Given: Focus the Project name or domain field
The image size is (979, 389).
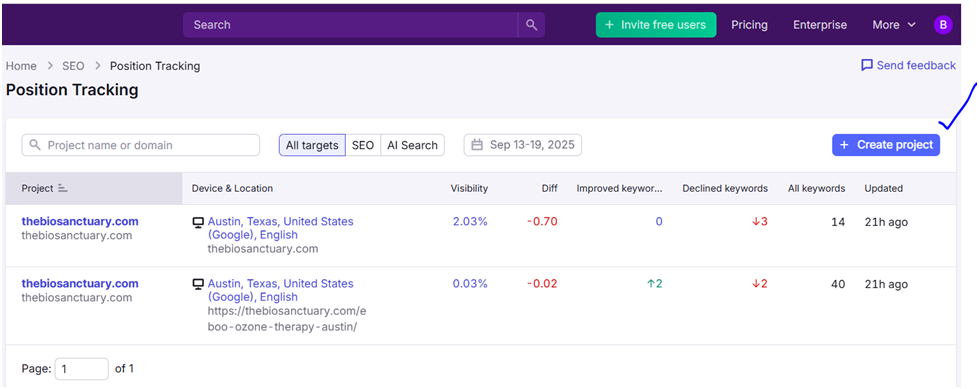Looking at the screenshot, I should (x=140, y=145).
